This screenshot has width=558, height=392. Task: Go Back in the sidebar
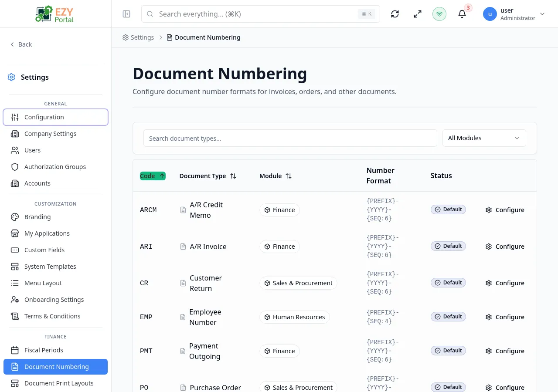coord(21,44)
